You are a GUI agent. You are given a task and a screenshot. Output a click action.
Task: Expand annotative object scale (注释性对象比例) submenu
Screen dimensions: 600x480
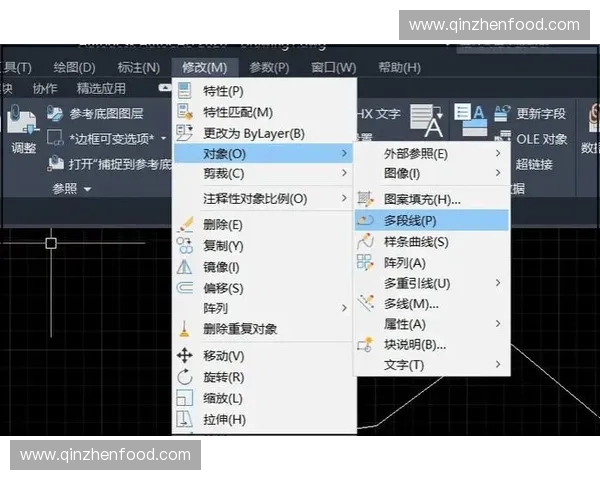click(344, 198)
